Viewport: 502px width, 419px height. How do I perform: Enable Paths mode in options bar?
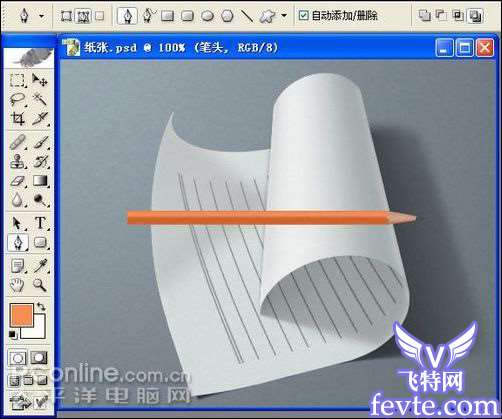83,16
